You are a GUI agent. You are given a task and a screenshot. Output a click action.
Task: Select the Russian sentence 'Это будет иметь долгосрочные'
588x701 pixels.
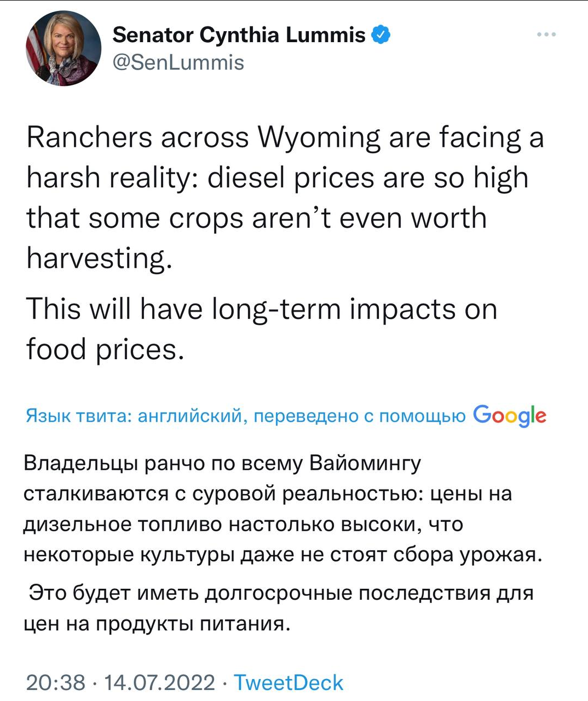pyautogui.click(x=278, y=608)
